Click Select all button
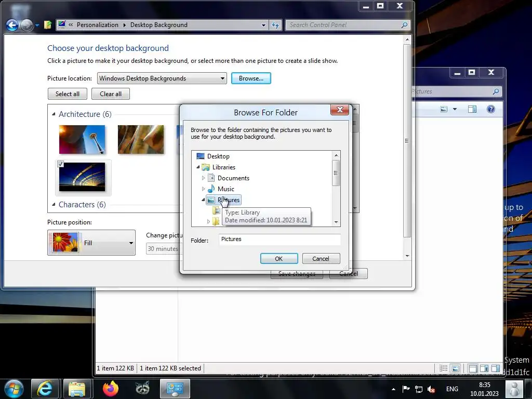The height and width of the screenshot is (399, 532). (x=67, y=94)
